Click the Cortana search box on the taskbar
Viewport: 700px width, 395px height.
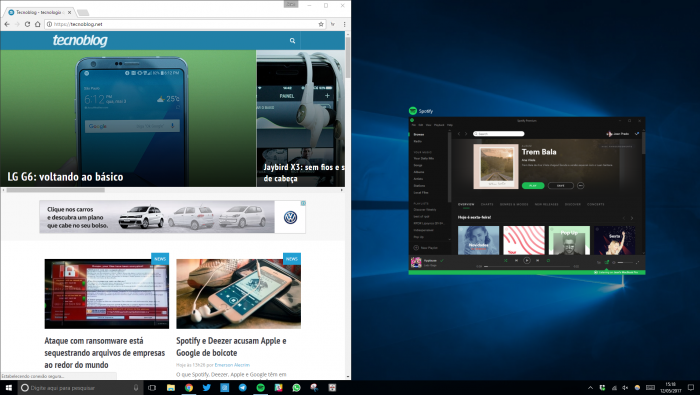pos(80,388)
